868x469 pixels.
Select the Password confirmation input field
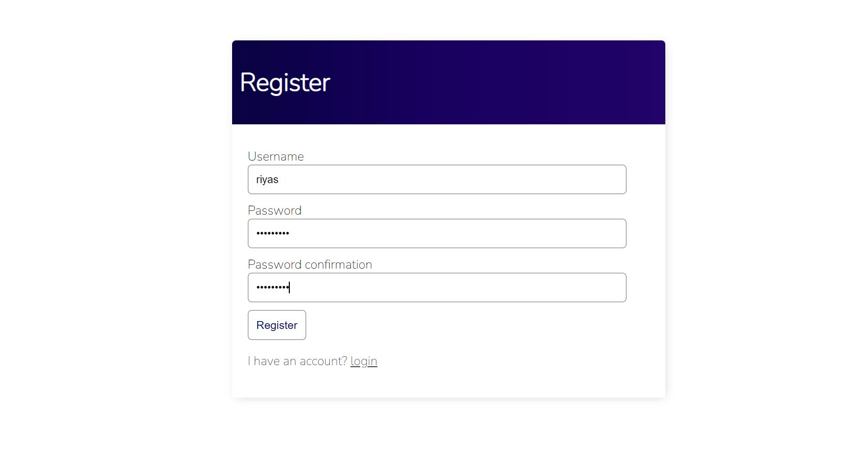436,287
